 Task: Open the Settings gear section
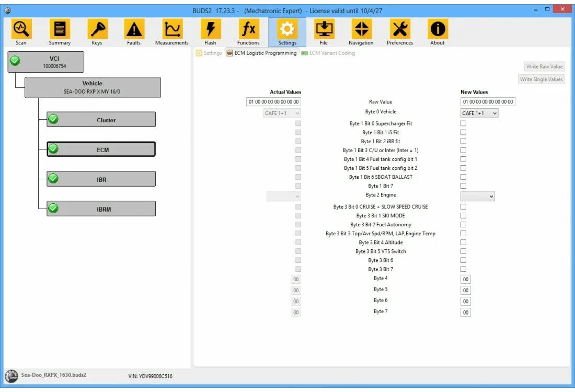[x=287, y=32]
